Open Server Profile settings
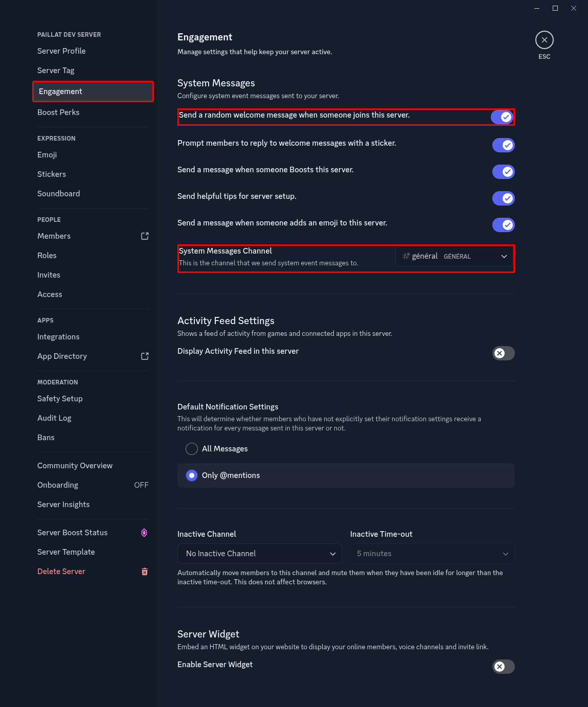 (x=61, y=51)
